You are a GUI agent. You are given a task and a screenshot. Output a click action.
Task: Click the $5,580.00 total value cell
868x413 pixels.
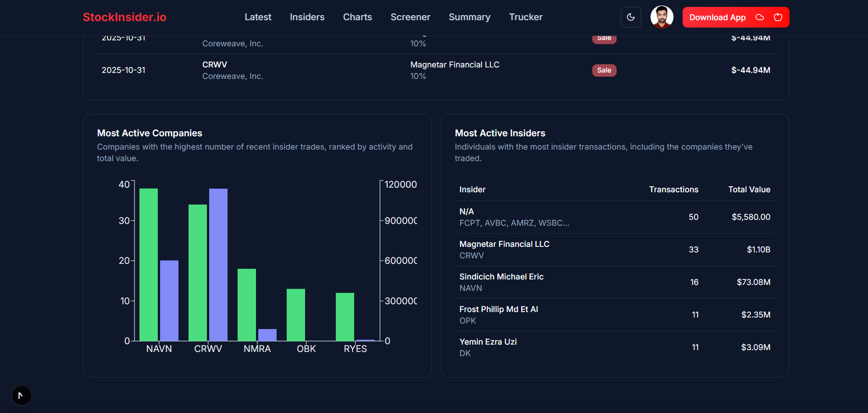point(751,217)
